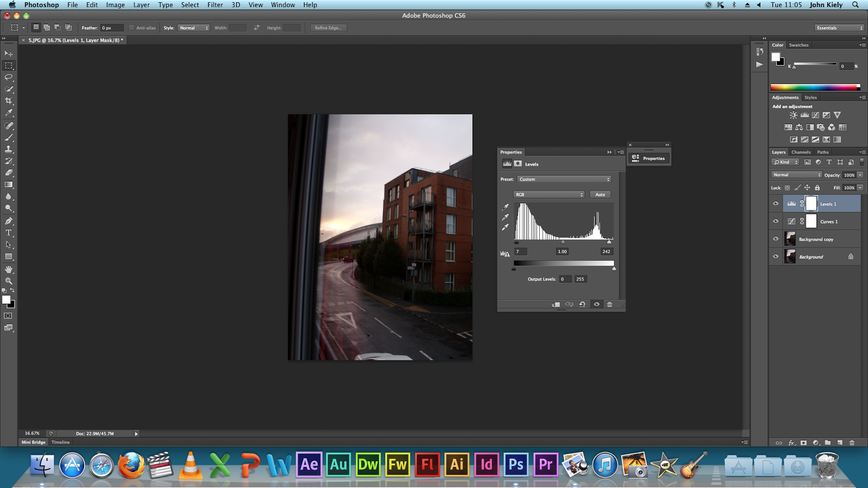868x488 pixels.
Task: Select the Lasso tool
Action: click(x=9, y=78)
